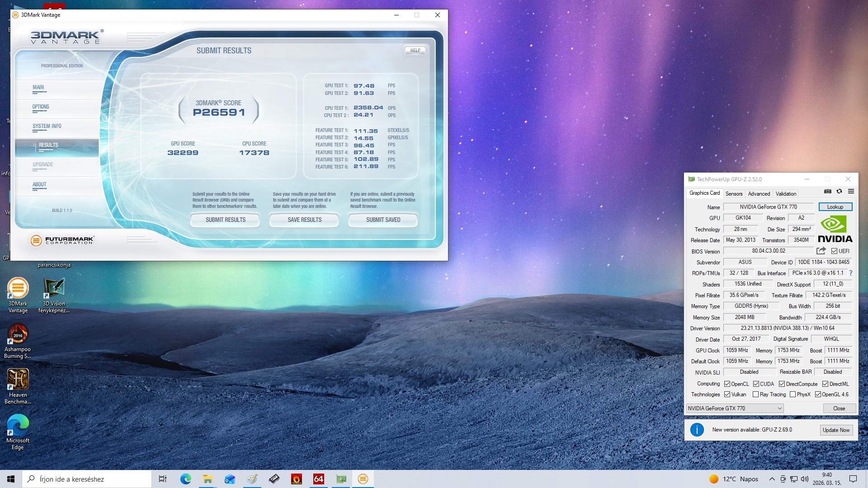Screen dimensions: 868x488
Task: Toggle the UEFI checkbox
Action: pos(834,251)
